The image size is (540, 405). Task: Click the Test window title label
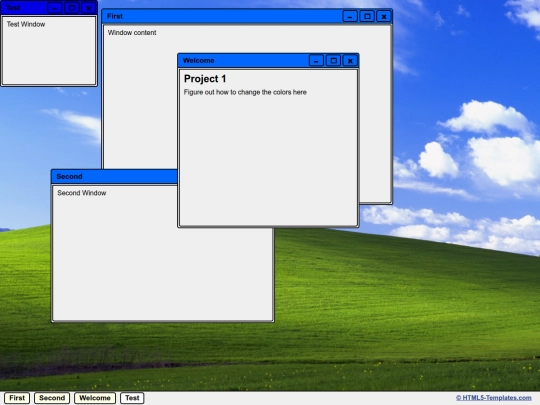(13, 8)
